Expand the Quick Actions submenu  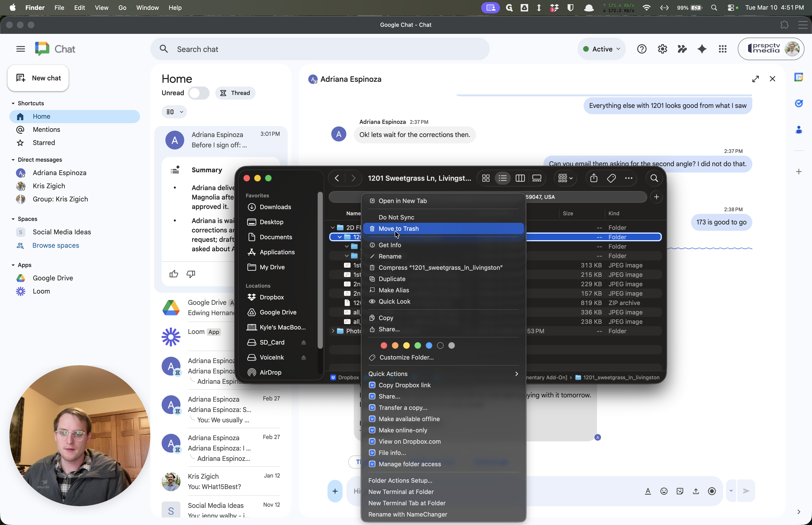tap(443, 374)
